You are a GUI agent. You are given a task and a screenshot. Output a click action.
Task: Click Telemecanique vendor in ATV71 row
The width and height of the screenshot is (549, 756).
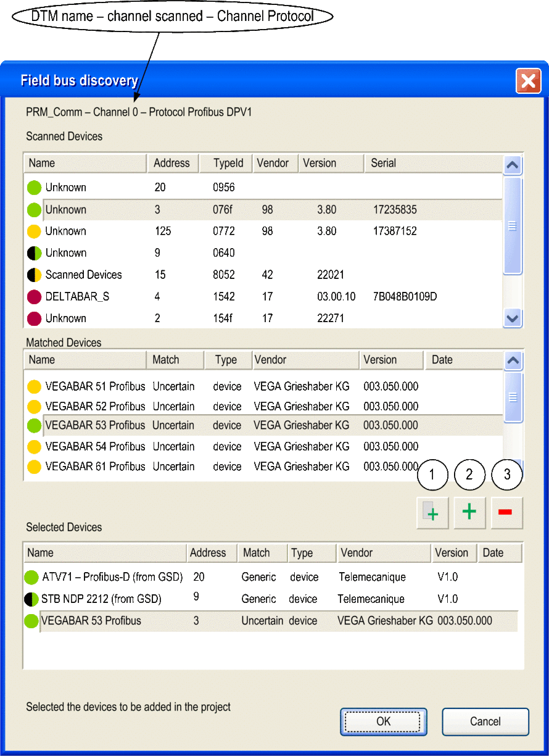373,578
